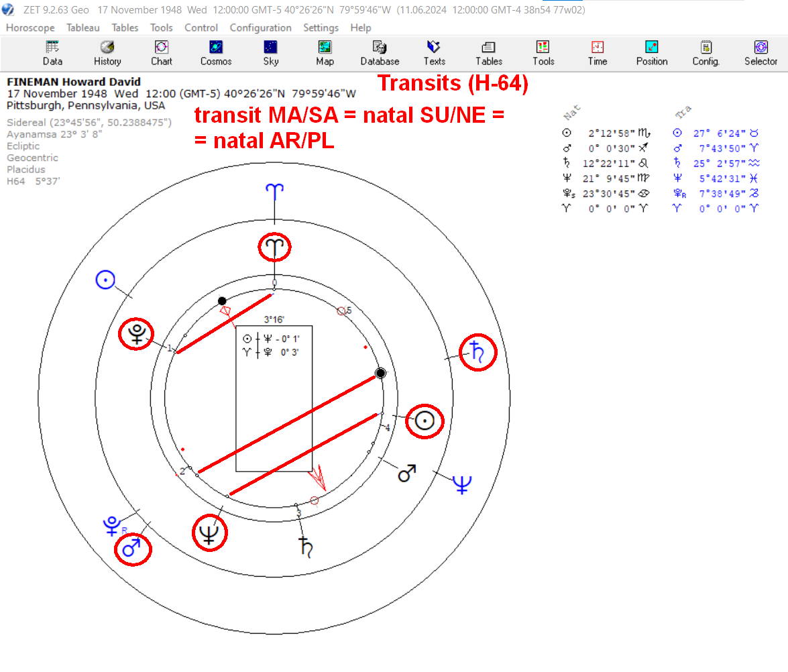788x672 pixels.
Task: Open the Control menu
Action: (201, 27)
